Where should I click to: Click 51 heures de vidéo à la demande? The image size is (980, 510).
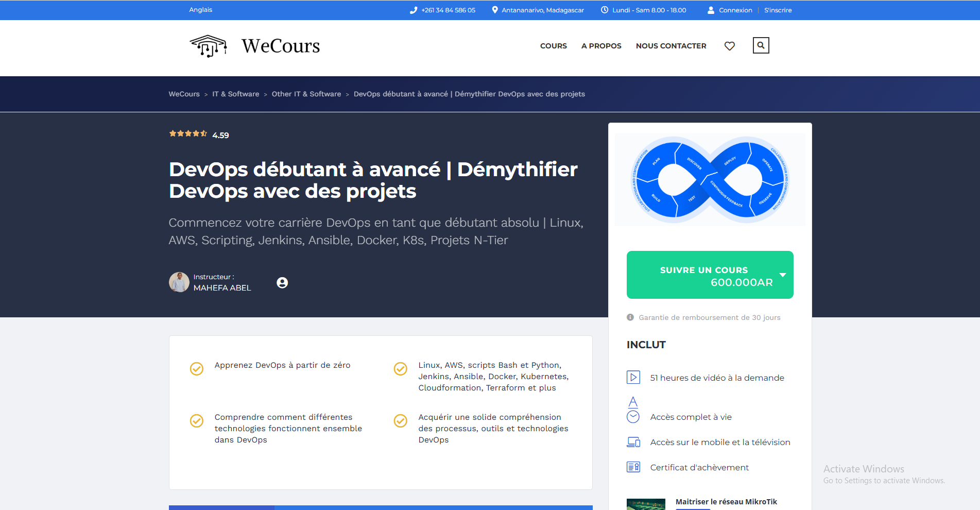coord(717,378)
